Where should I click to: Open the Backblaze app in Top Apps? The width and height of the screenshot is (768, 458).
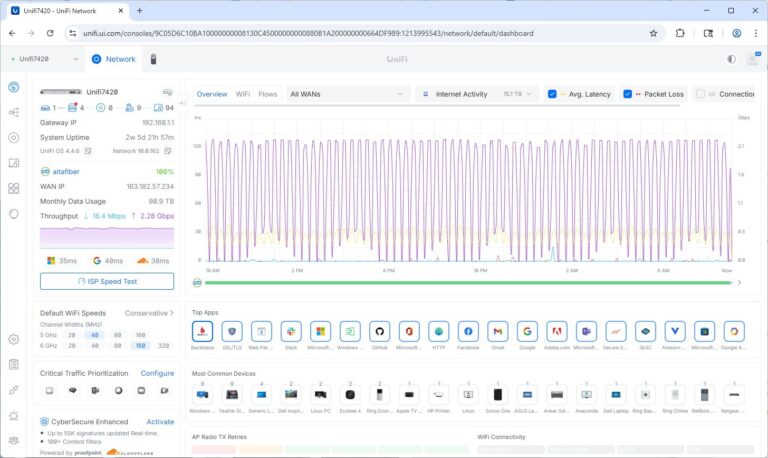(202, 331)
